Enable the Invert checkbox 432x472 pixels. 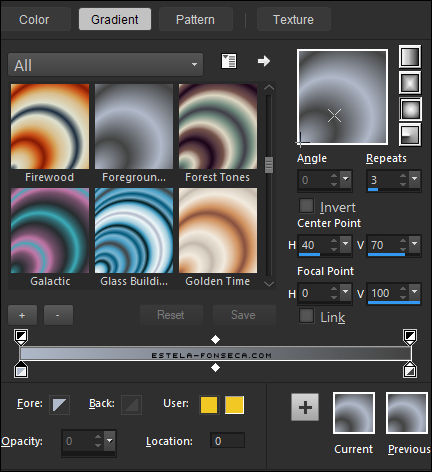tap(307, 206)
